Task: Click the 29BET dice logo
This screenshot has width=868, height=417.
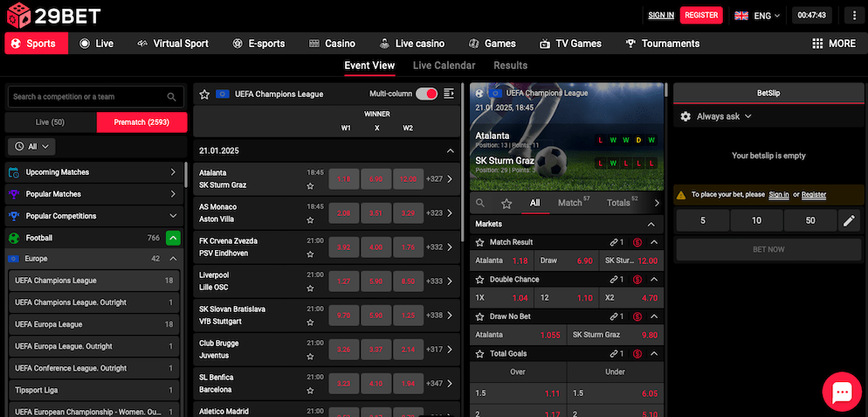Action: coord(19,15)
